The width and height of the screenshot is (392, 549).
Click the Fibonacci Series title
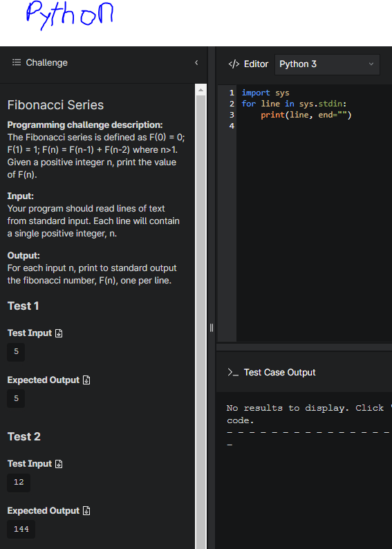55,105
